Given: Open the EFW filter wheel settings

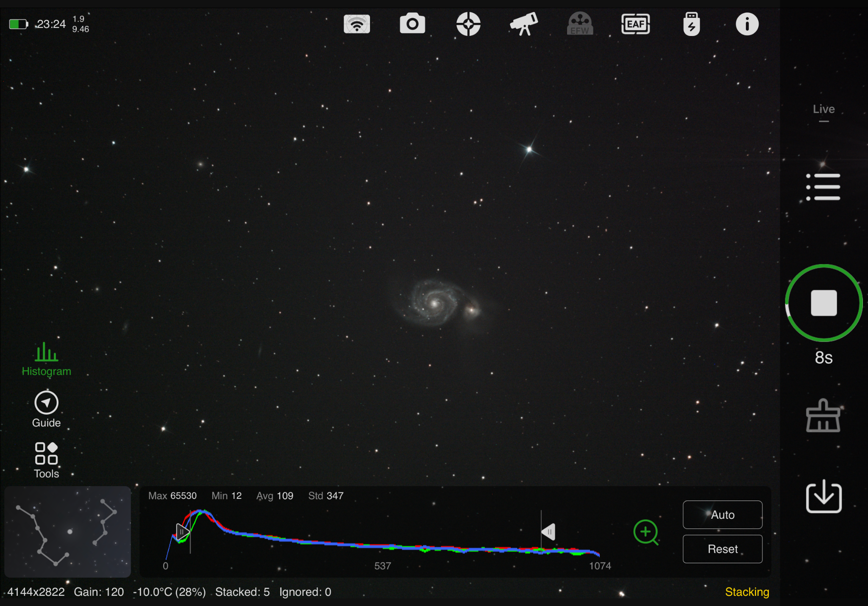Looking at the screenshot, I should click(580, 24).
